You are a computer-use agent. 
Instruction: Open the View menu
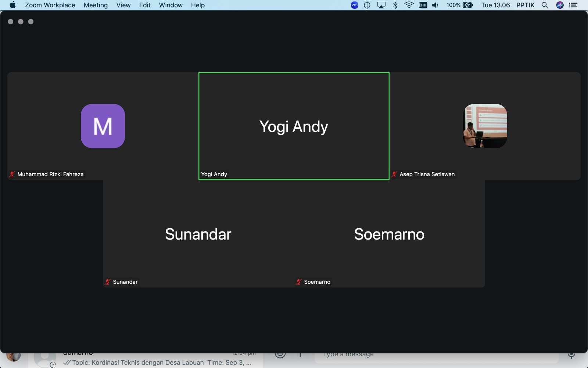tap(123, 5)
